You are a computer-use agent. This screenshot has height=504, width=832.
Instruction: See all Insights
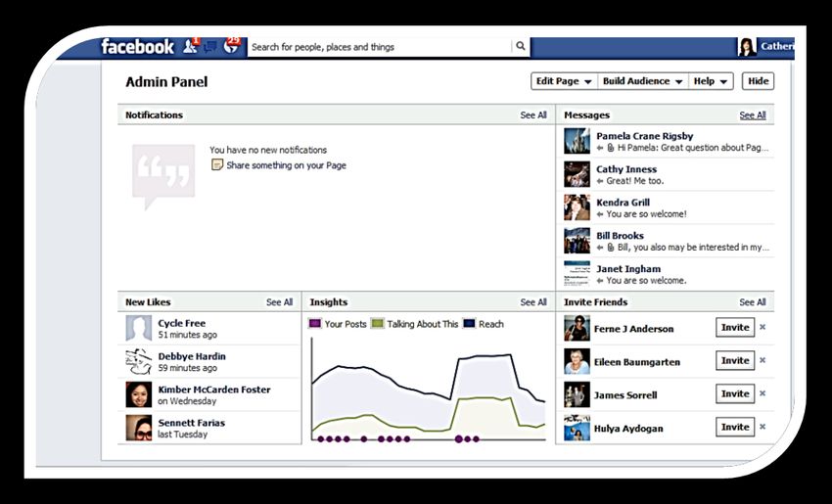533,301
